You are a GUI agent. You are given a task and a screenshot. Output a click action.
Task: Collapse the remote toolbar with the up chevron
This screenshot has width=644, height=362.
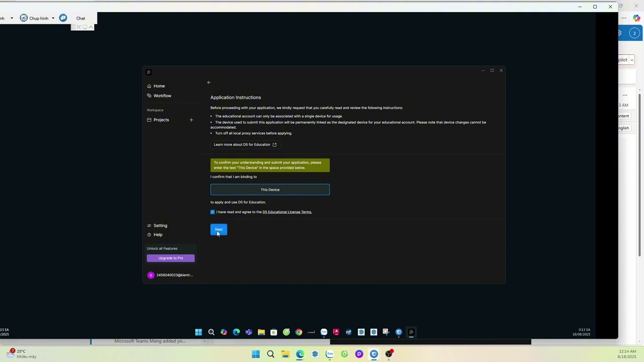point(91,27)
